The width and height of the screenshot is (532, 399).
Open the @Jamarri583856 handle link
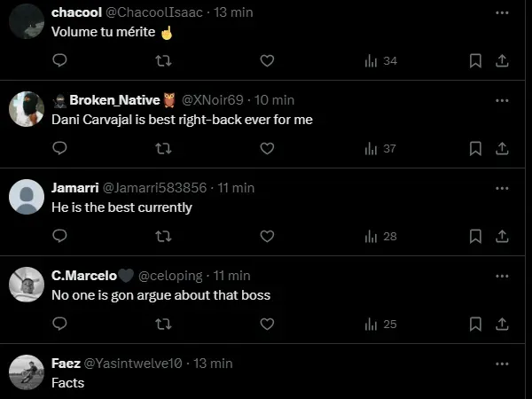click(154, 188)
